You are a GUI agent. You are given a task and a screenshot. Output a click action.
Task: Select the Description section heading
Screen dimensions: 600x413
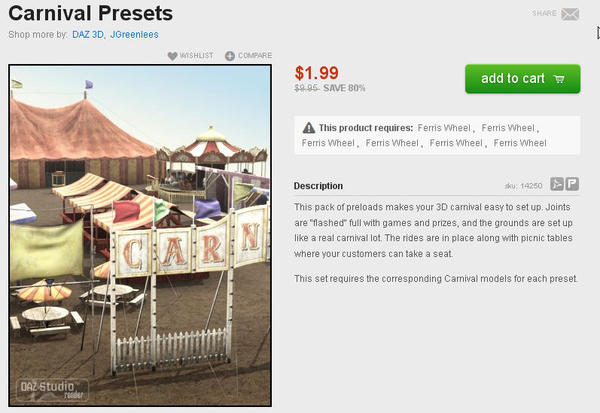coord(319,186)
